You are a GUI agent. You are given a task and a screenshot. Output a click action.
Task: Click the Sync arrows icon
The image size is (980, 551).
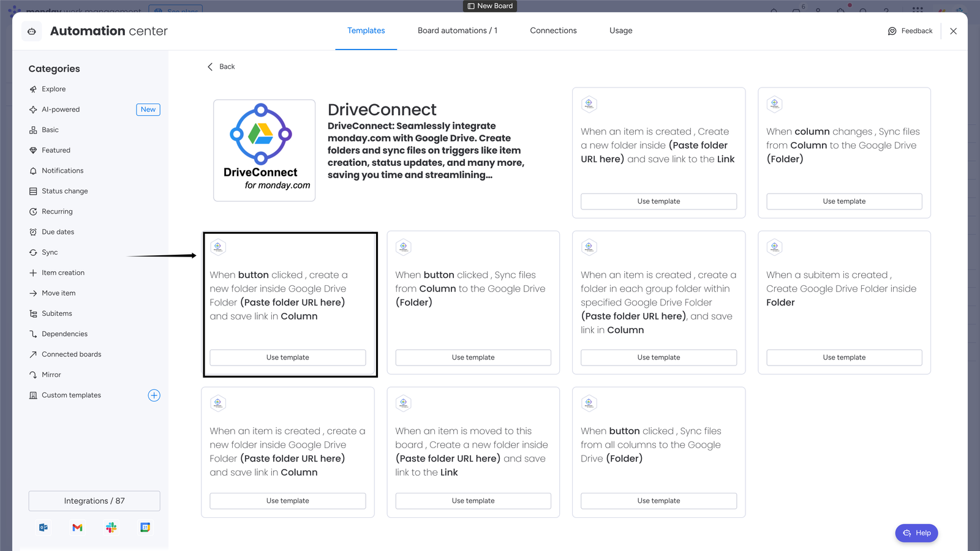(x=33, y=252)
